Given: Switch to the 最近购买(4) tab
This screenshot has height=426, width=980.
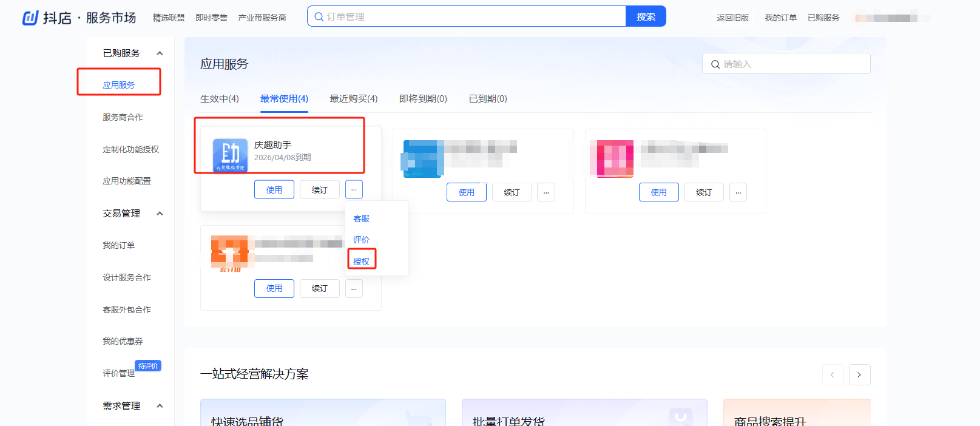Looking at the screenshot, I should point(353,99).
